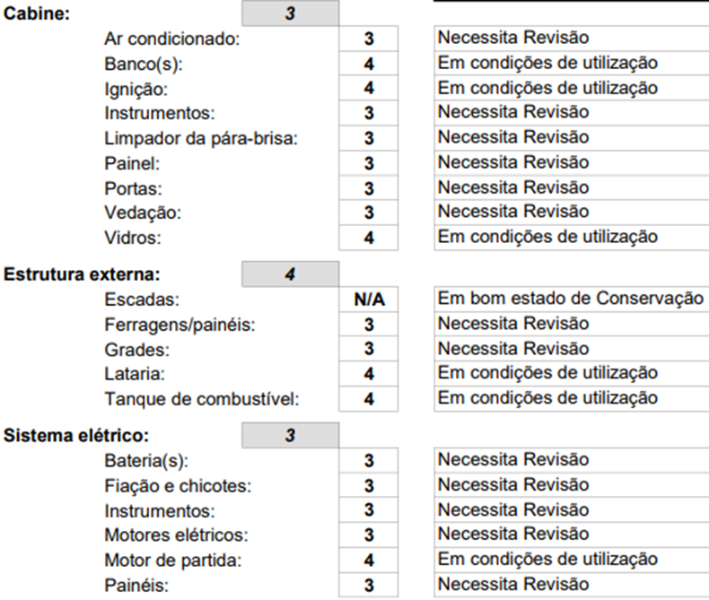Select the Motor de partida rating cell
This screenshot has height=600, width=709.
[x=369, y=559]
